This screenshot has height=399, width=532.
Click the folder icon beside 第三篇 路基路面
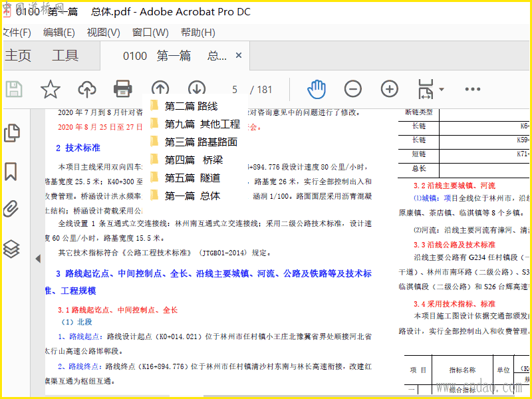(x=154, y=141)
